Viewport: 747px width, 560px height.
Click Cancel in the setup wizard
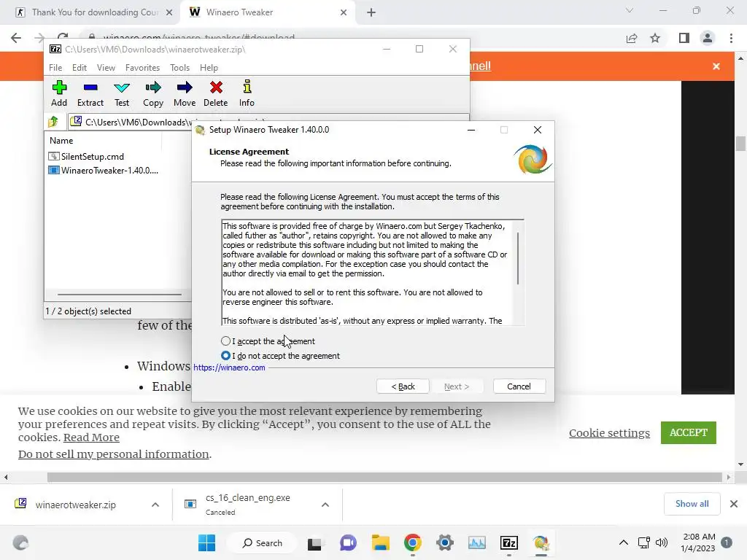point(519,386)
